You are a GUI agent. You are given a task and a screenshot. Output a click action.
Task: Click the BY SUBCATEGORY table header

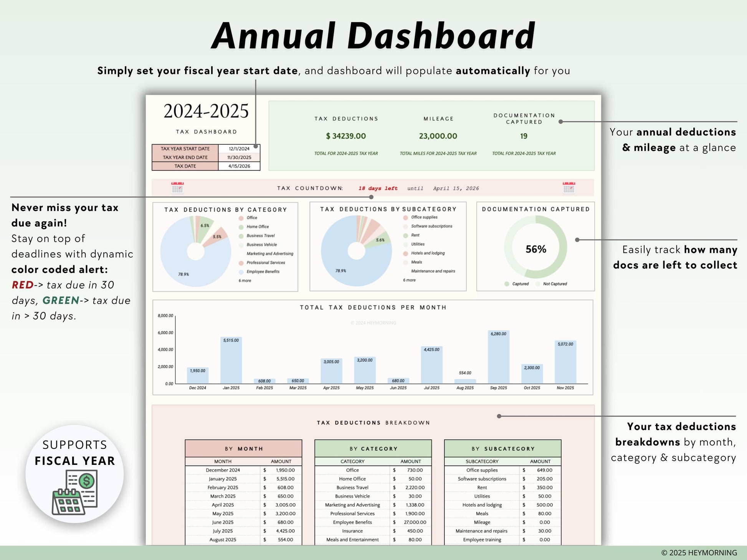coord(503,448)
